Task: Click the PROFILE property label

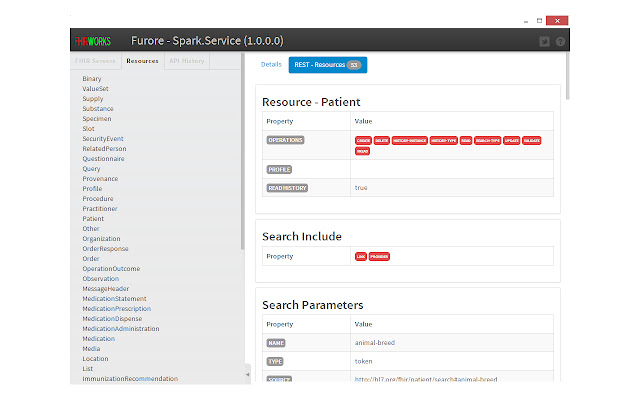Action: [279, 169]
